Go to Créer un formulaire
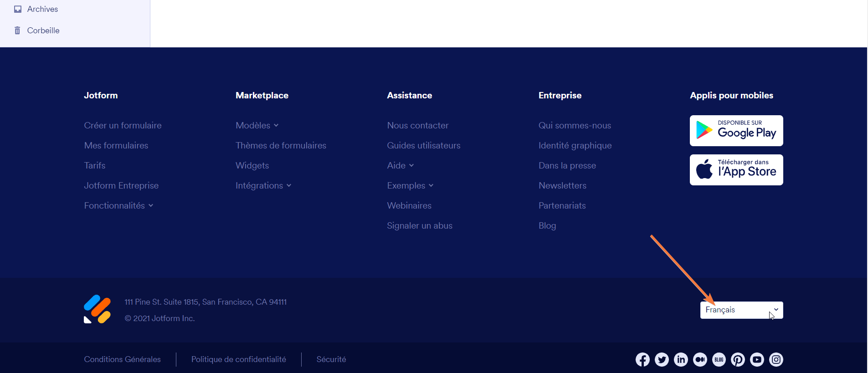The height and width of the screenshot is (373, 868). [x=123, y=126]
